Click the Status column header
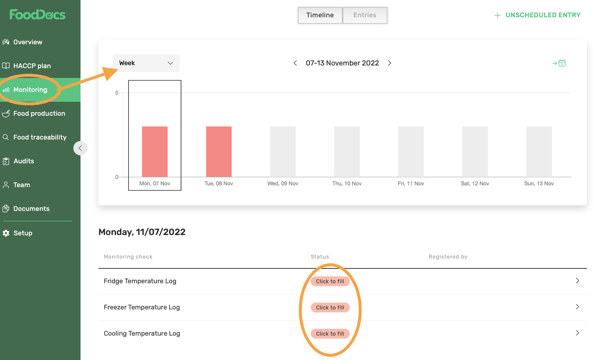Image resolution: width=600 pixels, height=360 pixels. point(320,257)
